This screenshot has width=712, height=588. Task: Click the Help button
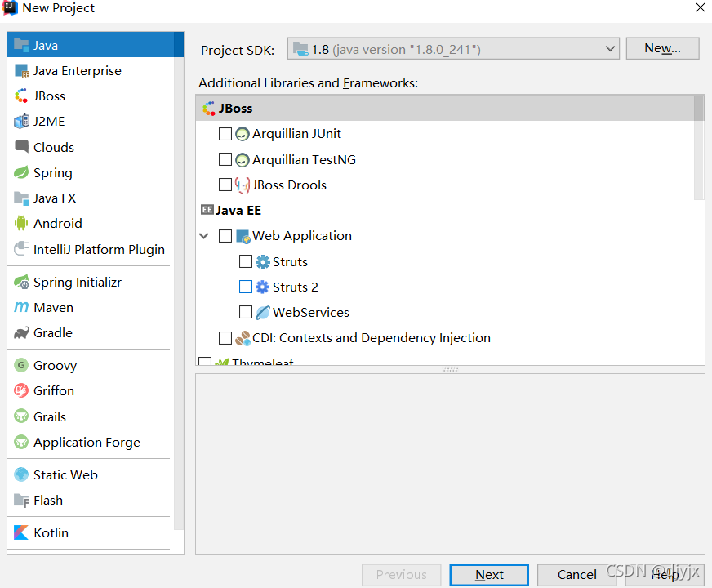[x=665, y=575]
